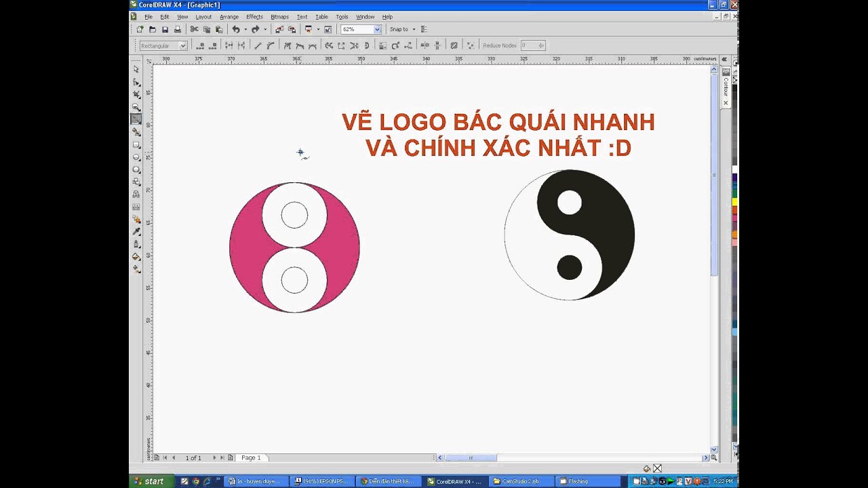Open the Tools menu
868x488 pixels.
(x=342, y=16)
